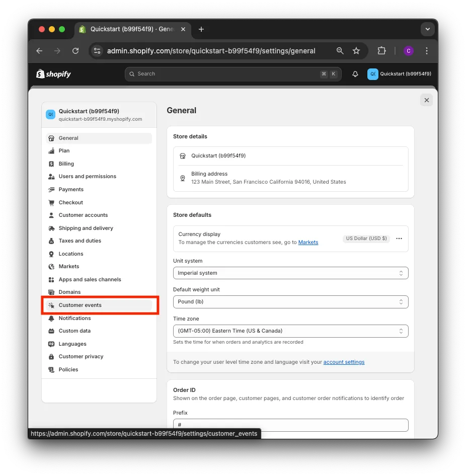Image resolution: width=466 pixels, height=476 pixels.
Task: Go to Users and permissions
Action: (x=99, y=177)
